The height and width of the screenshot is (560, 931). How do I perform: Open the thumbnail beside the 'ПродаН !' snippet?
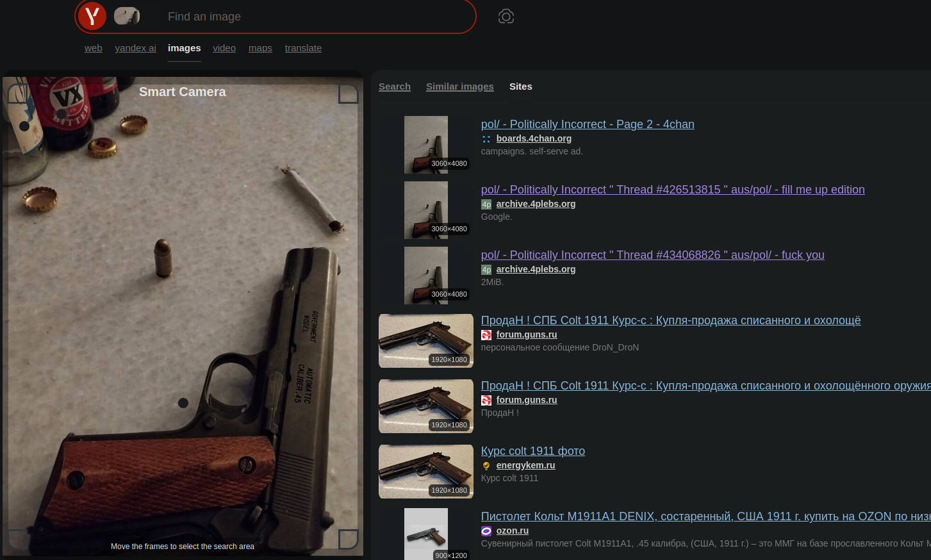click(426, 406)
